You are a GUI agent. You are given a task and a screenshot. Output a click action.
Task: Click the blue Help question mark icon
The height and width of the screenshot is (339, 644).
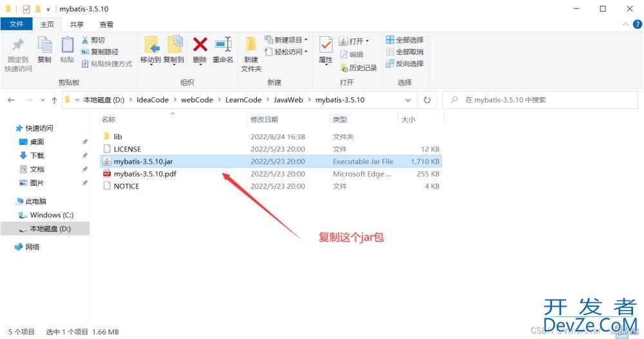coord(637,24)
